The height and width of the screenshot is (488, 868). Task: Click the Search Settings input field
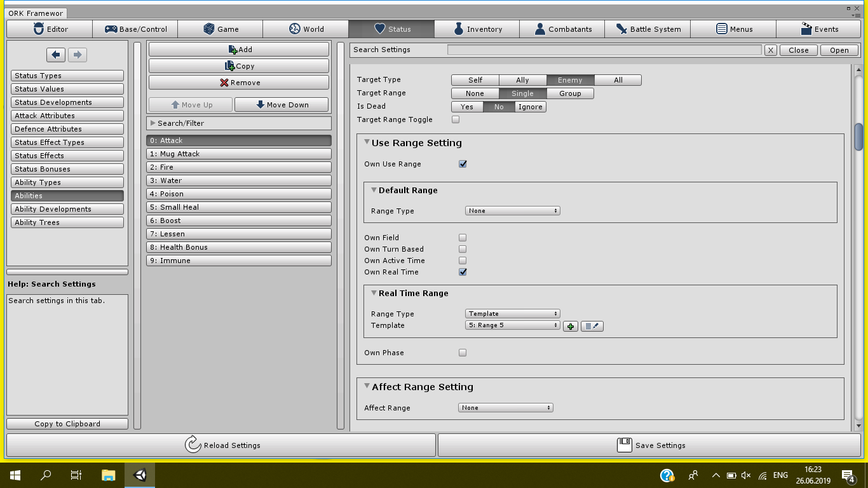604,50
